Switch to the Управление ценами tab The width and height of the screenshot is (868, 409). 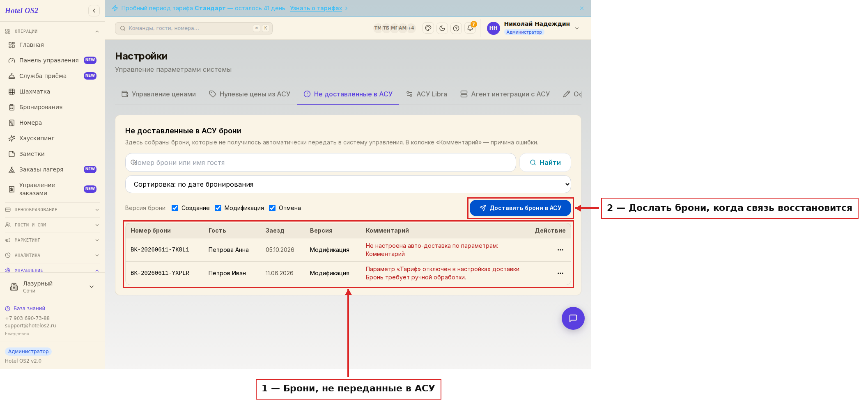(x=159, y=94)
